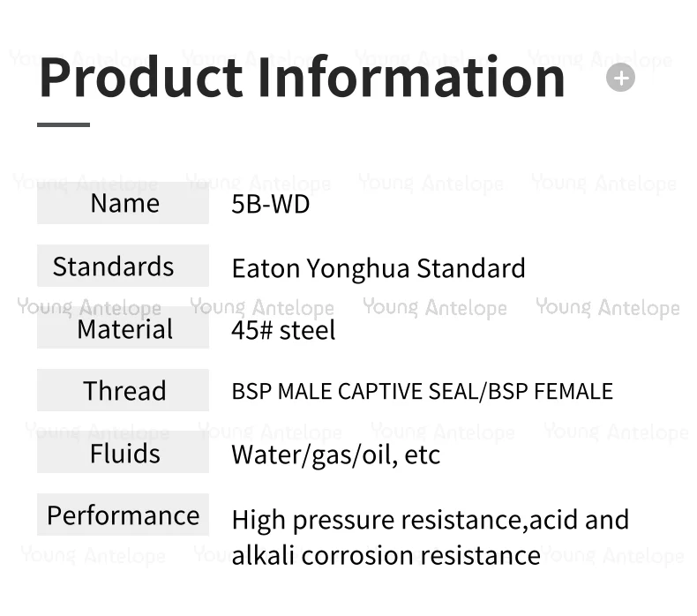Click the 5B-WD name value
Screen dimensions: 697x616
click(270, 204)
